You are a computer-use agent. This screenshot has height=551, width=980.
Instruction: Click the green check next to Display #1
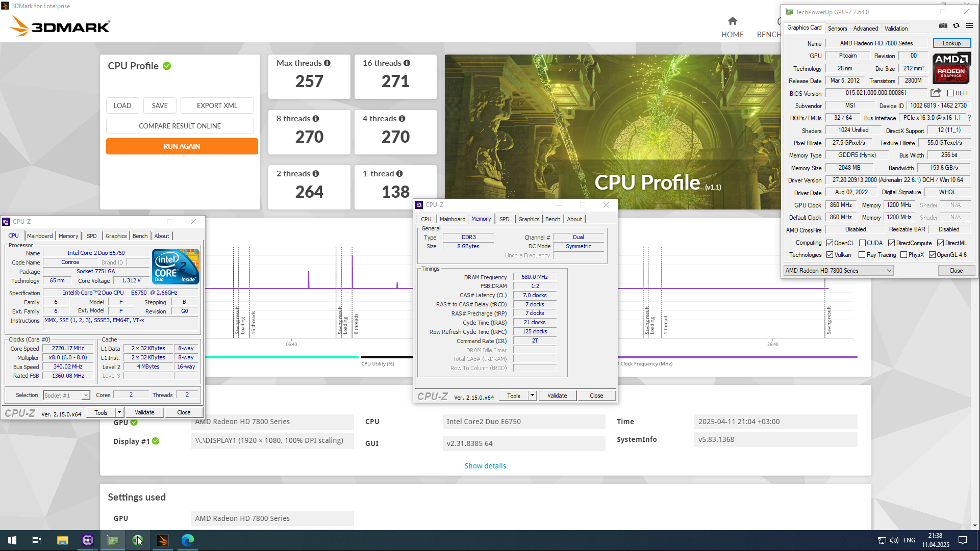click(156, 441)
